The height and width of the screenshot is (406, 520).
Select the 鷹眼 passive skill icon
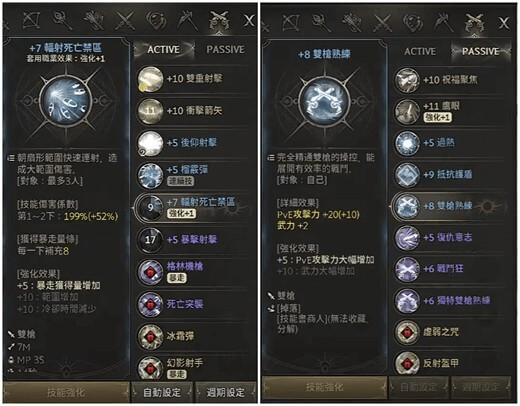(x=407, y=111)
